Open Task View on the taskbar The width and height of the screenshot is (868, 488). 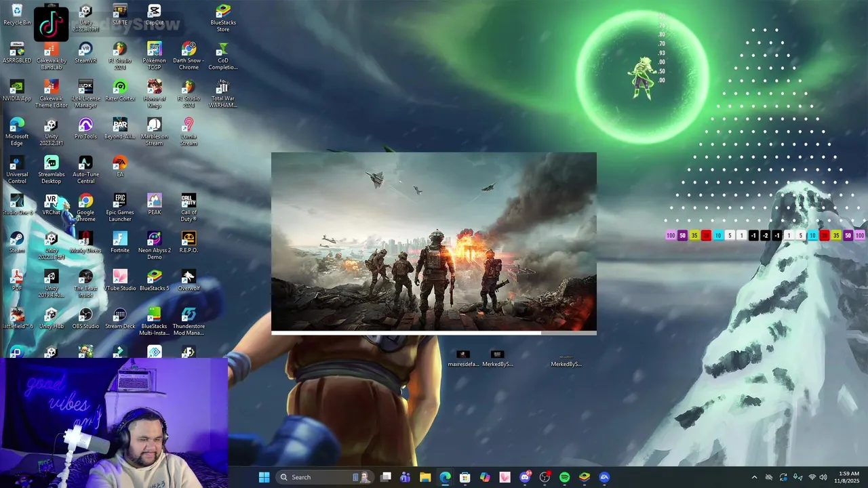click(x=386, y=477)
